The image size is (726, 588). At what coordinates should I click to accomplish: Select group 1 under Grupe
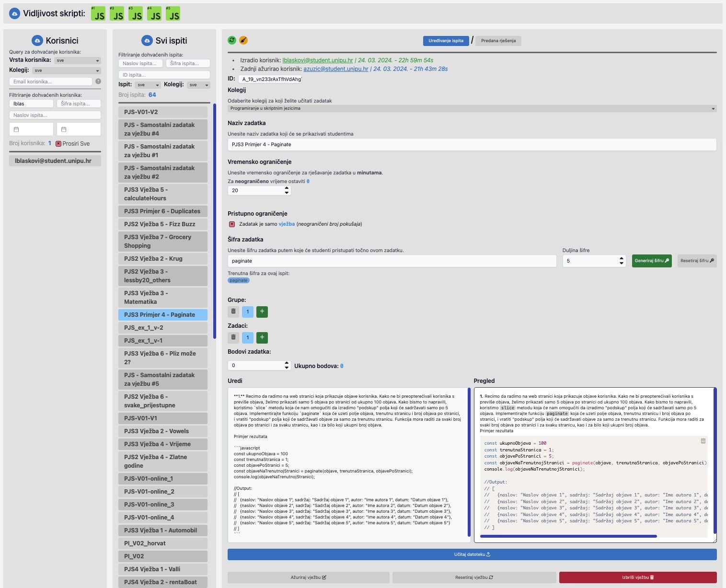pyautogui.click(x=248, y=312)
